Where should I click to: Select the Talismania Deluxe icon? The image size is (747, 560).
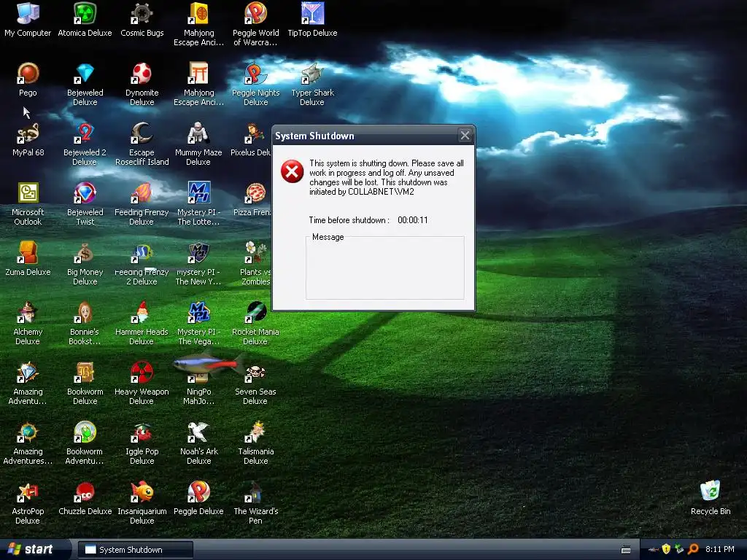click(255, 443)
